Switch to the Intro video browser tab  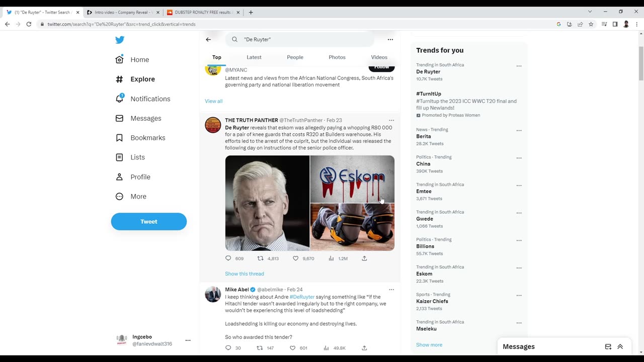pos(122,12)
